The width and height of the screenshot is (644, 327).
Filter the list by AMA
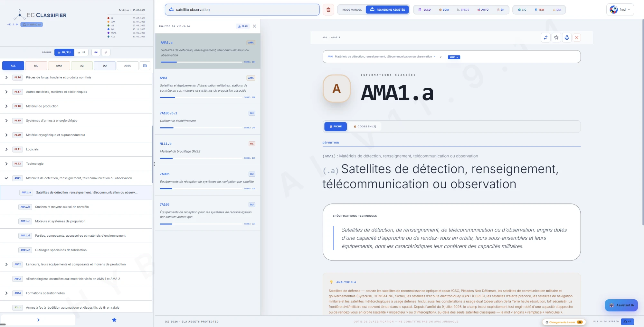click(x=59, y=66)
